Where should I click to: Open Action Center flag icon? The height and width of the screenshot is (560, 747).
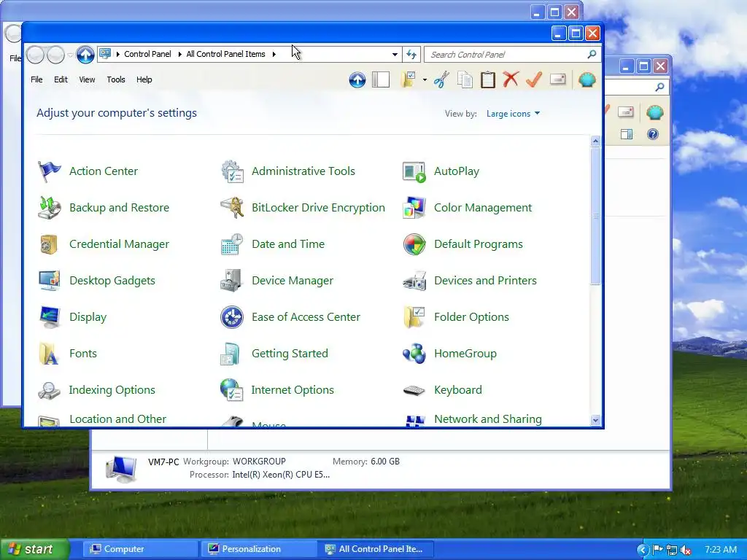[x=49, y=171]
